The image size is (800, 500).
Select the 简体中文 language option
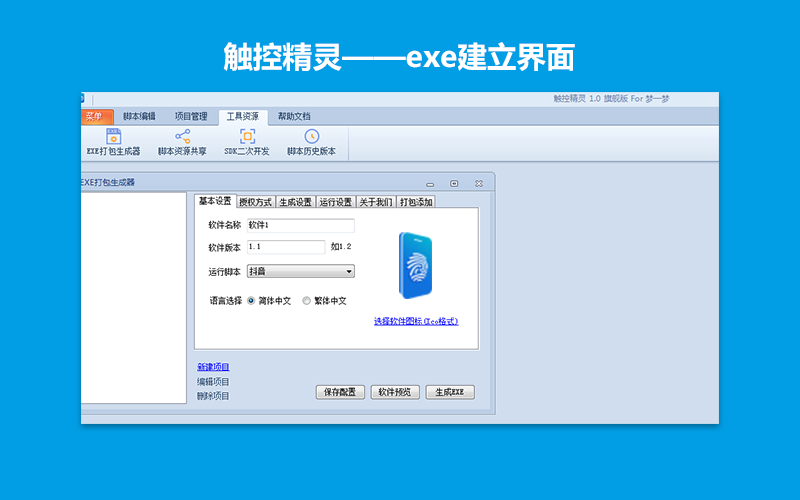tap(251, 301)
